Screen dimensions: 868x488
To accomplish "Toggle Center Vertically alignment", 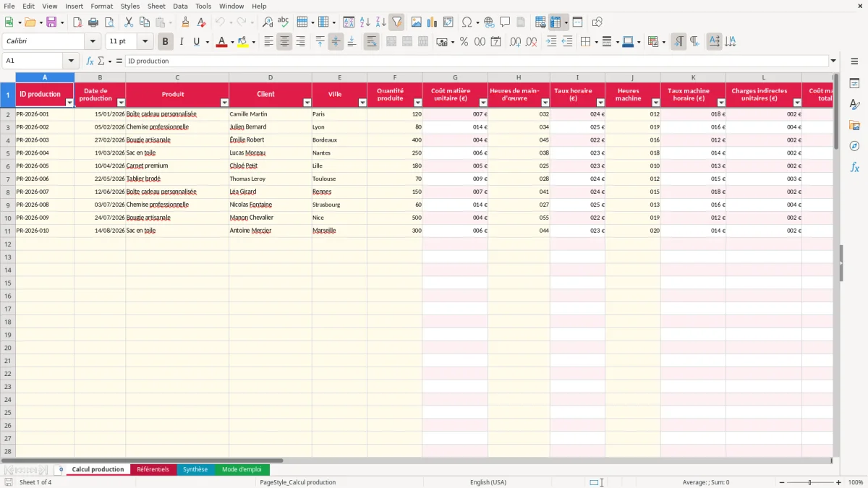I will pyautogui.click(x=336, y=42).
